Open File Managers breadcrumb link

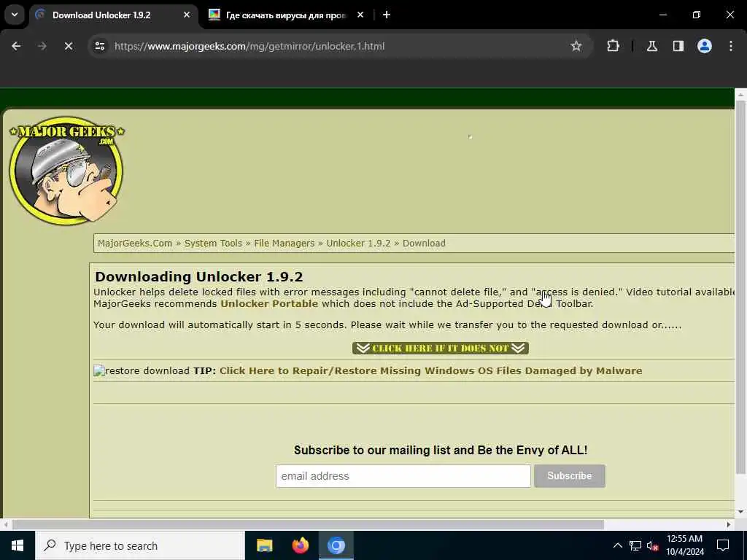284,244
